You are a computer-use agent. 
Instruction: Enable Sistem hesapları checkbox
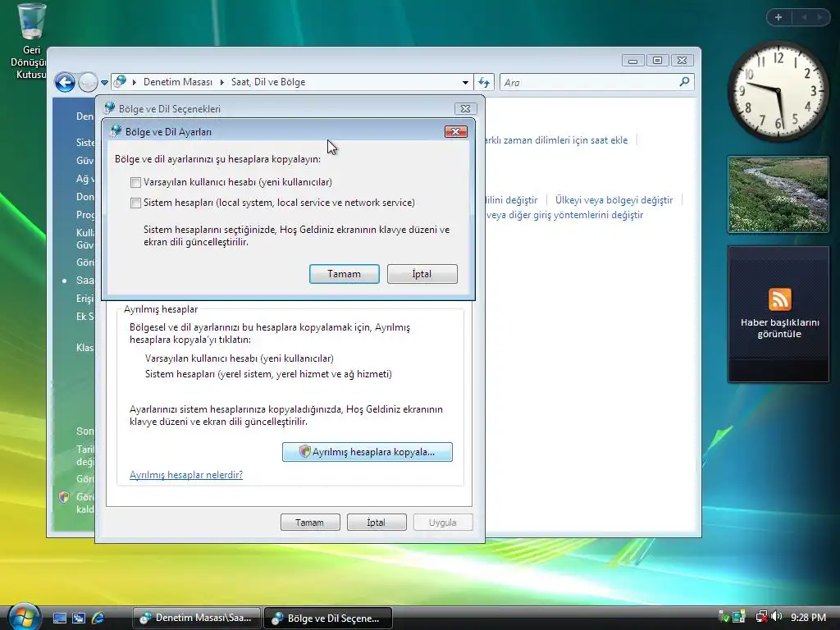tap(135, 203)
